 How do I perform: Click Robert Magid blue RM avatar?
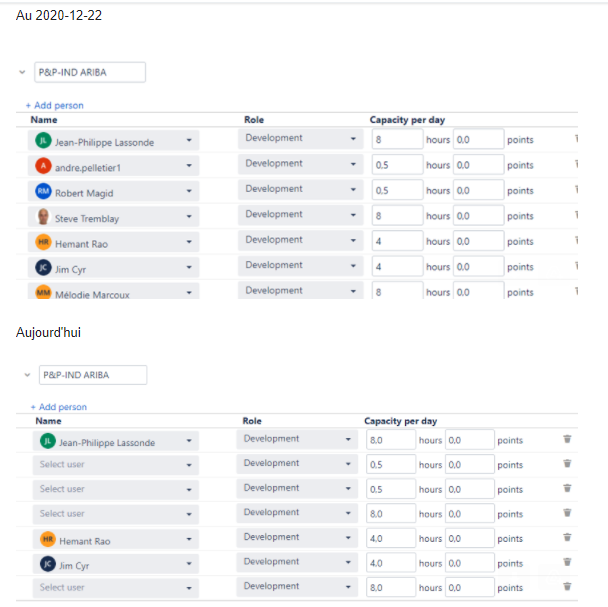43,191
